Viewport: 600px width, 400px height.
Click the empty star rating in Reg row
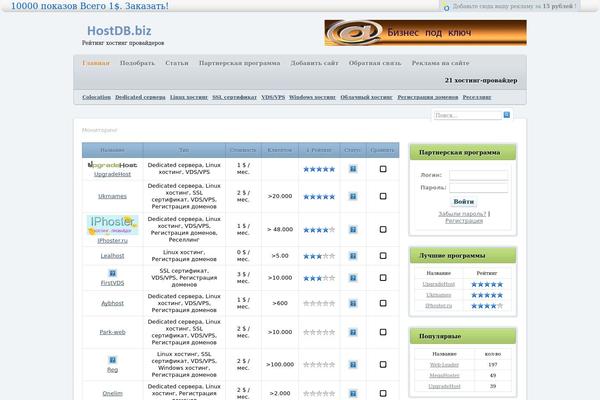[319, 365]
